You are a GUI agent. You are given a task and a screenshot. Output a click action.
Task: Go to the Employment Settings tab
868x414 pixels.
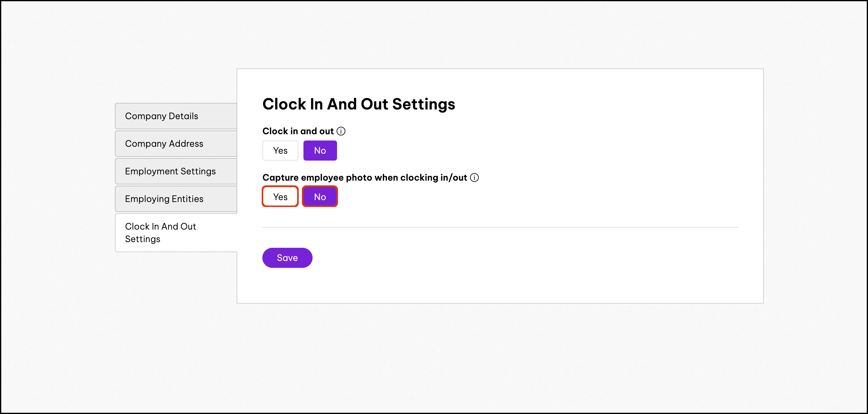(176, 171)
